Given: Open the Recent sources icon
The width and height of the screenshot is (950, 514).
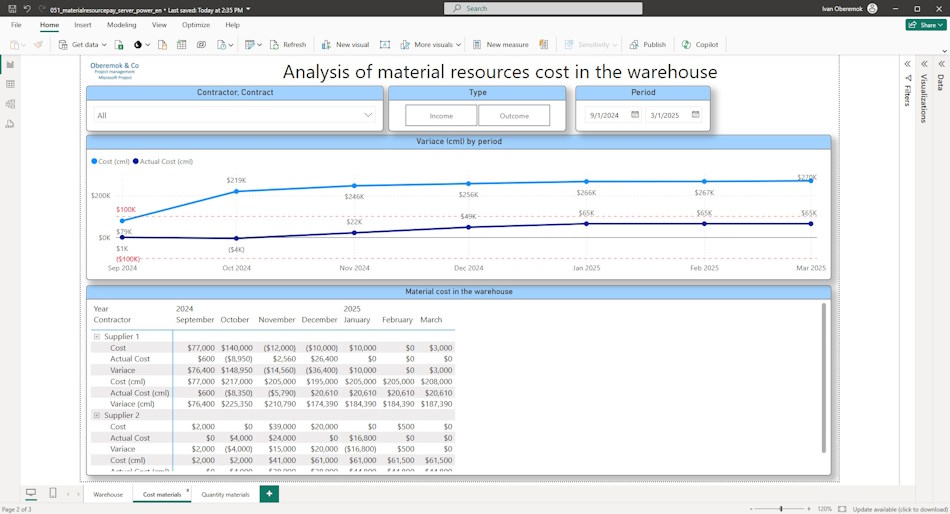Looking at the screenshot, I should click(221, 45).
